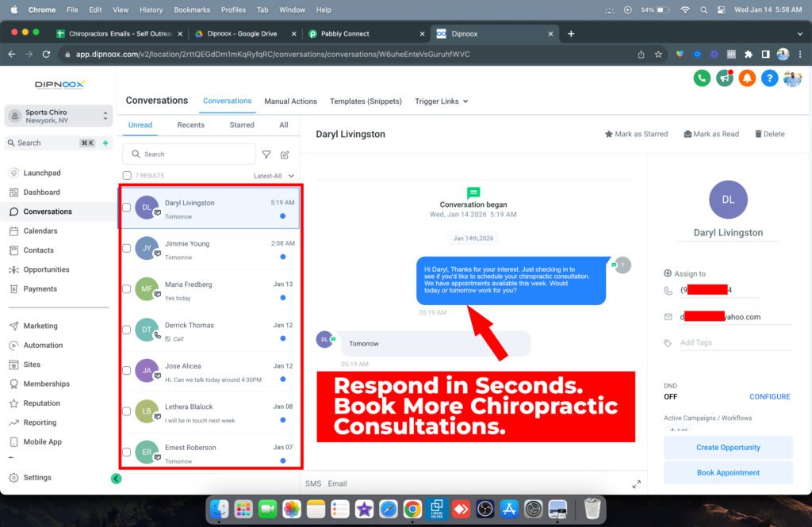Viewport: 812px width, 527px height.
Task: Switch to the Email composer tab
Action: pyautogui.click(x=337, y=483)
